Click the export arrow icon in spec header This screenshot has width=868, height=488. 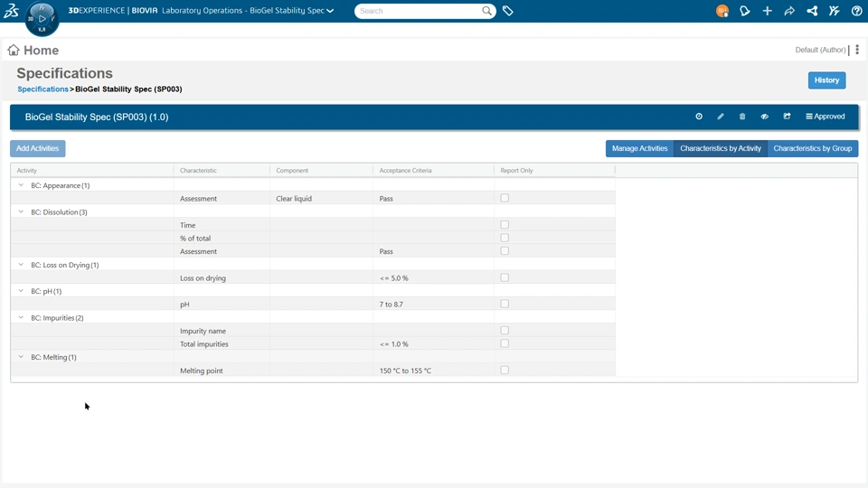[x=787, y=117]
